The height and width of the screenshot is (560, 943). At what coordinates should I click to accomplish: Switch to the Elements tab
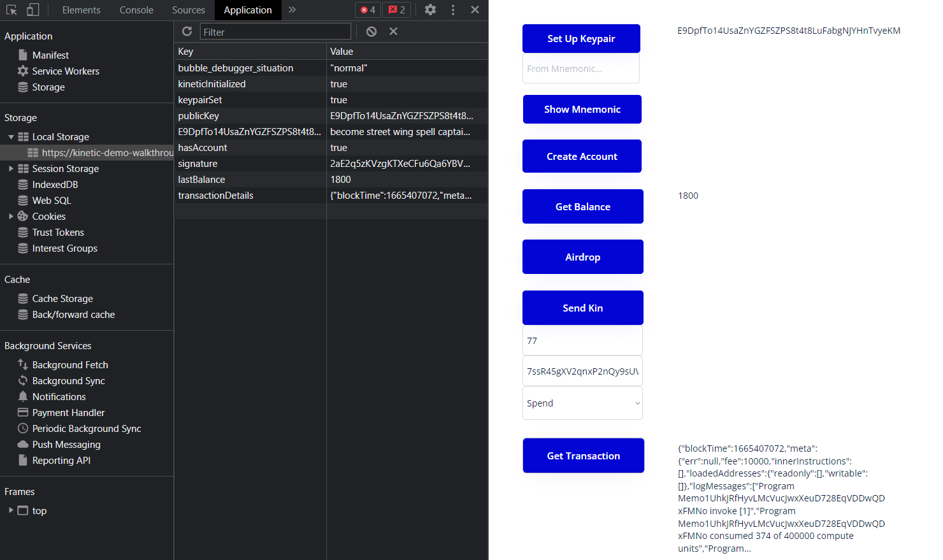click(81, 10)
